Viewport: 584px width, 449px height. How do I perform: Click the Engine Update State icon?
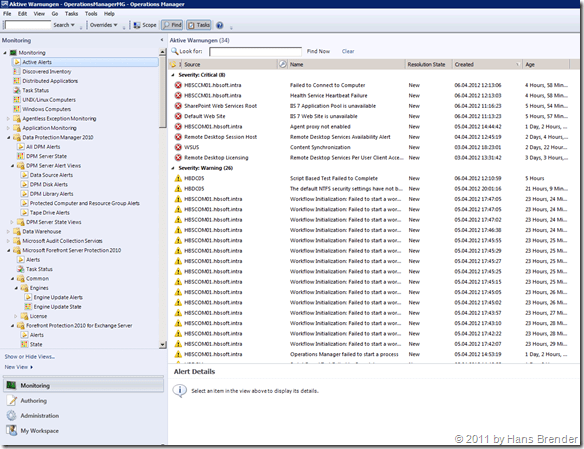point(28,306)
